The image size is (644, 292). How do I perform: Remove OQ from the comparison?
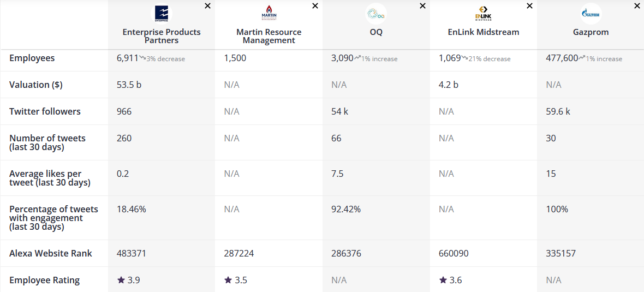pos(422,6)
